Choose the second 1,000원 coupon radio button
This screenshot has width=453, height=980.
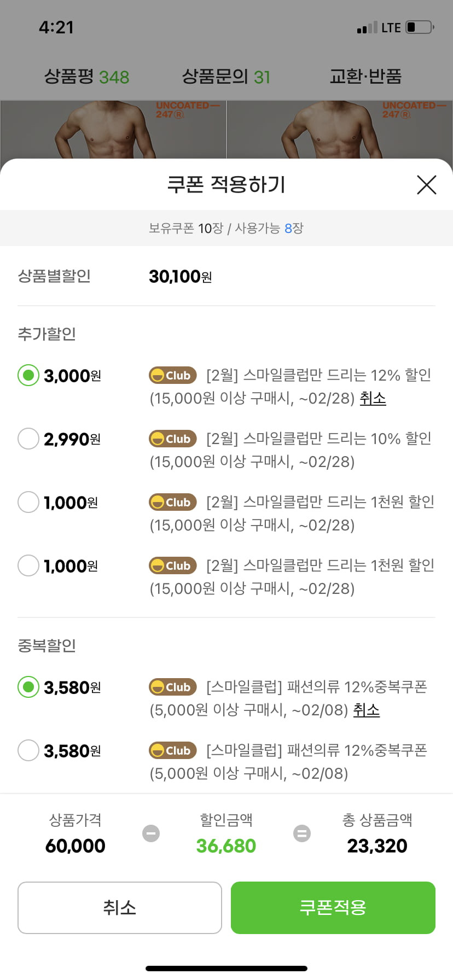click(x=28, y=565)
